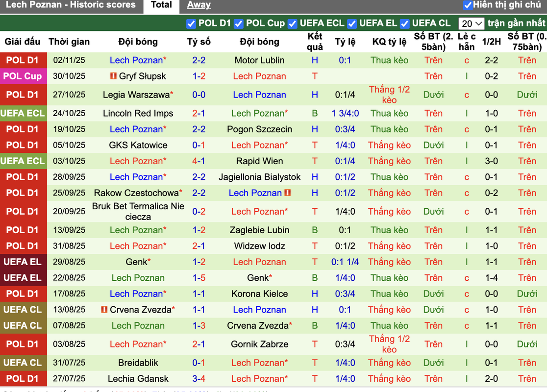Click the 4-1 score against Rapid Wien
Image resolution: width=547 pixels, height=392 pixels.
pyautogui.click(x=199, y=161)
